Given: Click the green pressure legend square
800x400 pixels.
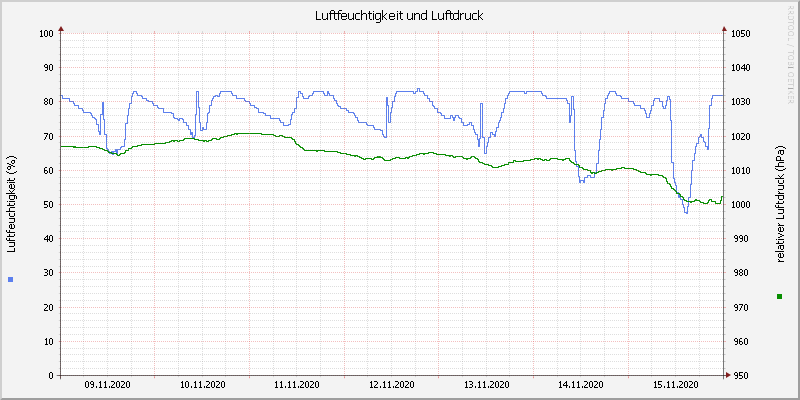Looking at the screenshot, I should pyautogui.click(x=780, y=296).
